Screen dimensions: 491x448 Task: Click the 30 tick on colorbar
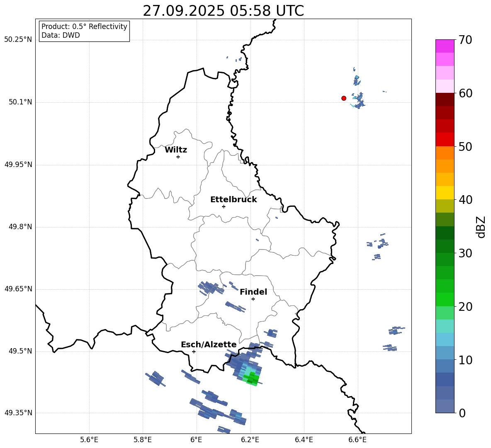point(465,253)
